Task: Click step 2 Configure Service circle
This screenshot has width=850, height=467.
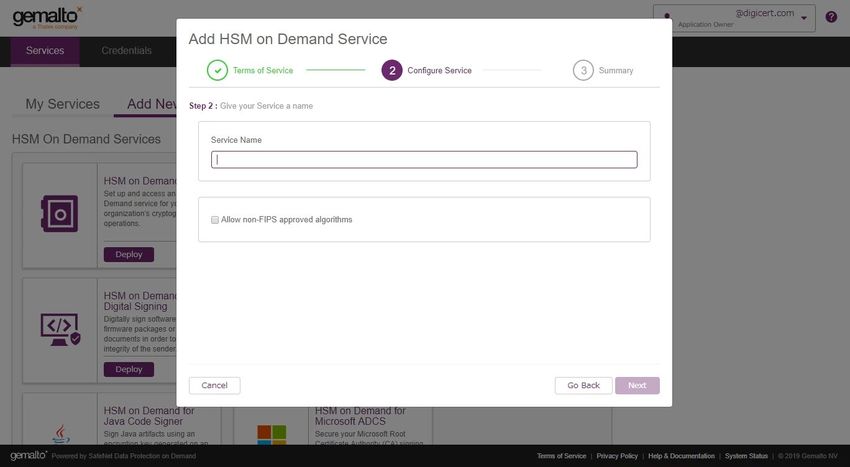Action: click(x=392, y=71)
